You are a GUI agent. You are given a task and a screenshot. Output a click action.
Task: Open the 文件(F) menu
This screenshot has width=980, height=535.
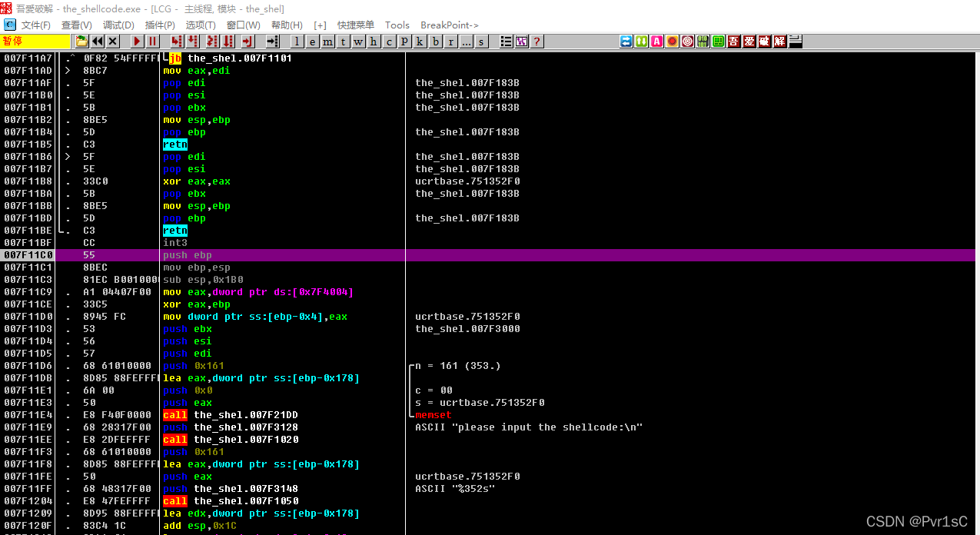click(x=36, y=25)
